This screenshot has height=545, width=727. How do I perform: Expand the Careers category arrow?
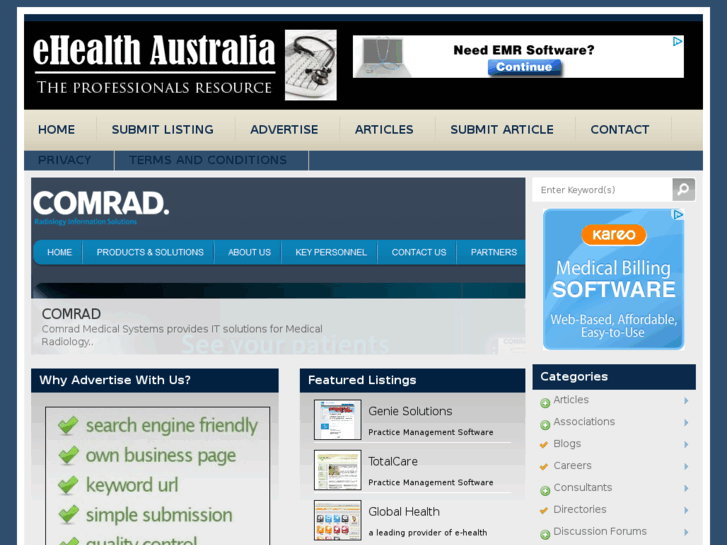[686, 466]
